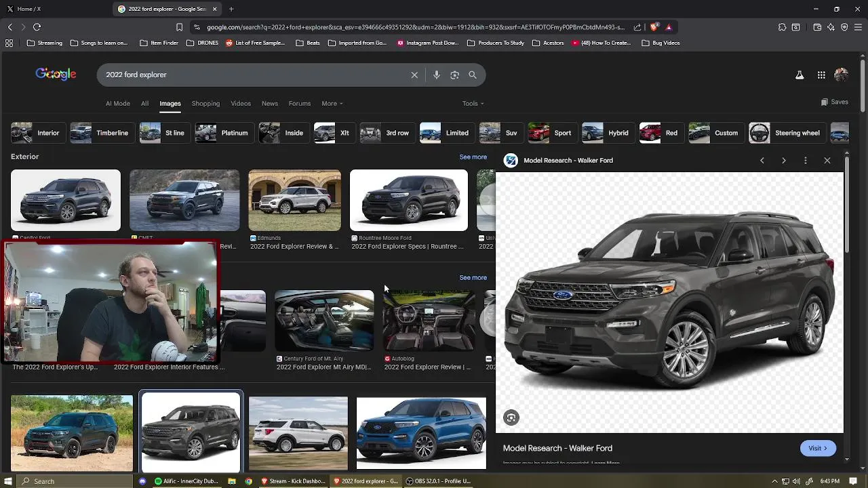Open the News results tab
868x488 pixels.
(270, 104)
